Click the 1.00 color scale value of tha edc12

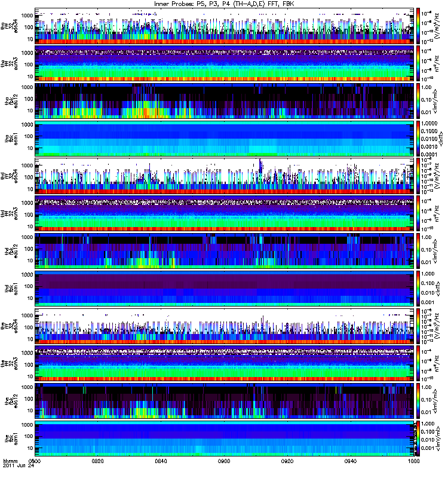pyautogui.click(x=426, y=87)
